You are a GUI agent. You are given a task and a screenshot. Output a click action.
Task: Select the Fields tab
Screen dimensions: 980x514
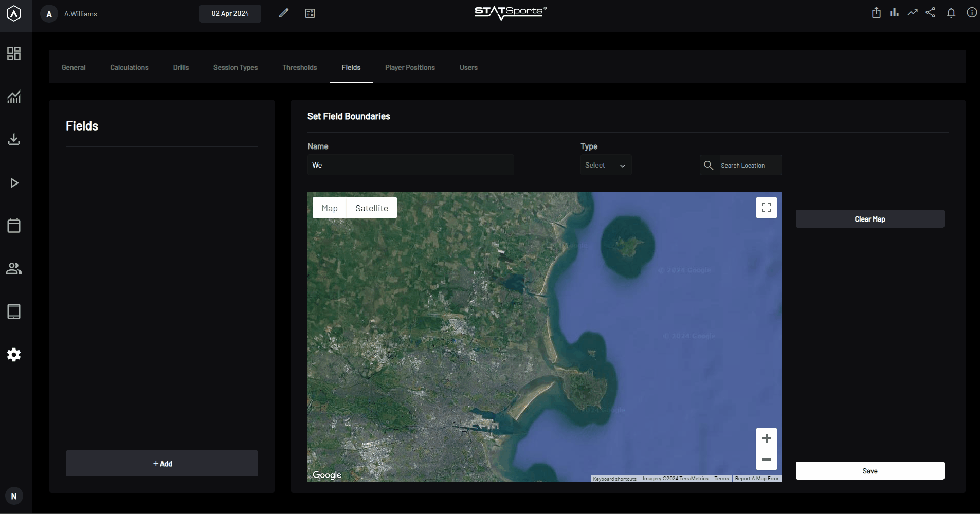(351, 67)
